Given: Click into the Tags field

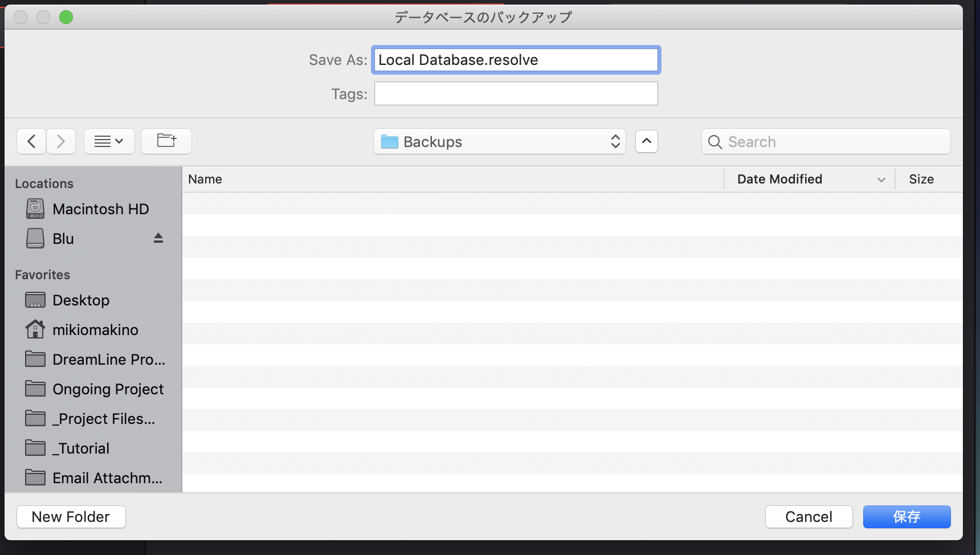Looking at the screenshot, I should click(516, 93).
